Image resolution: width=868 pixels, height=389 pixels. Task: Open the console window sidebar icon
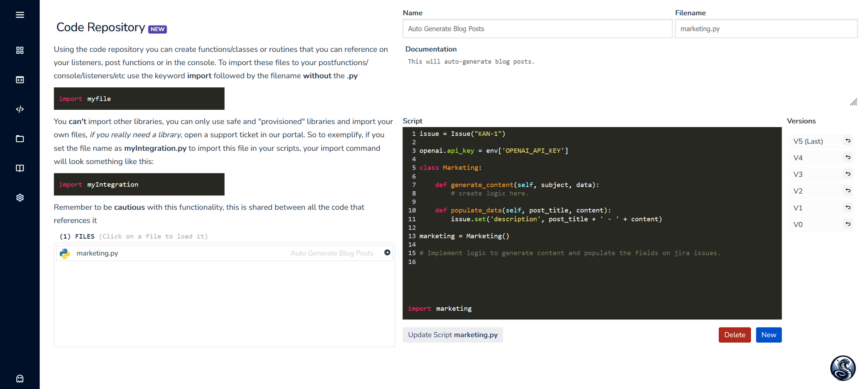pyautogui.click(x=20, y=80)
